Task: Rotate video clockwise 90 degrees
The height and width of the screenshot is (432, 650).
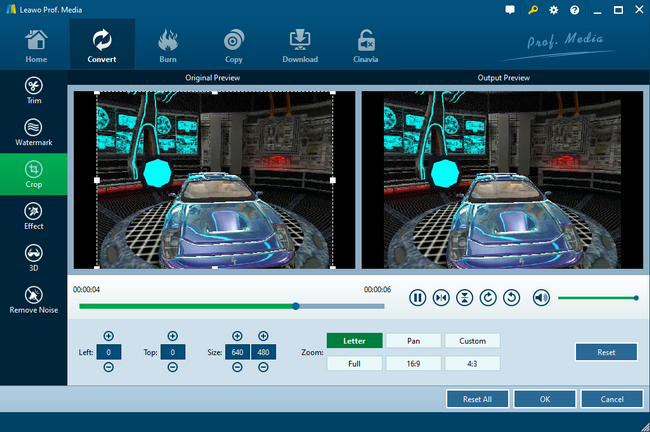Action: [x=488, y=297]
